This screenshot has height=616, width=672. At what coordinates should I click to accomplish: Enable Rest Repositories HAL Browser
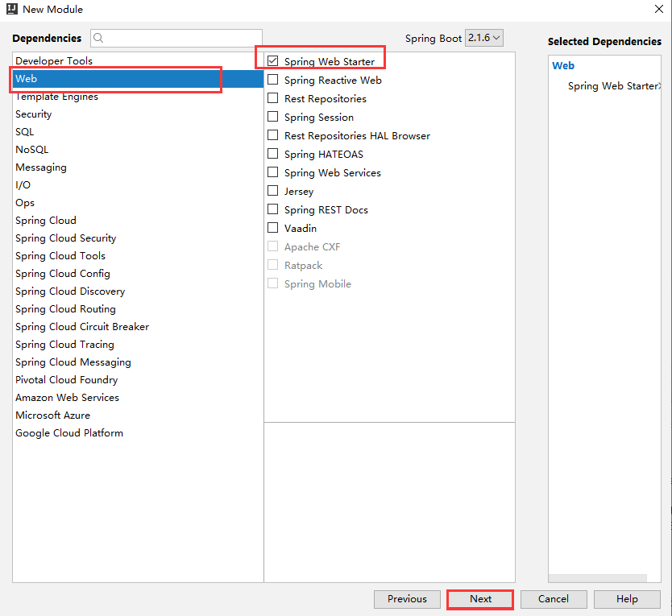click(x=272, y=135)
